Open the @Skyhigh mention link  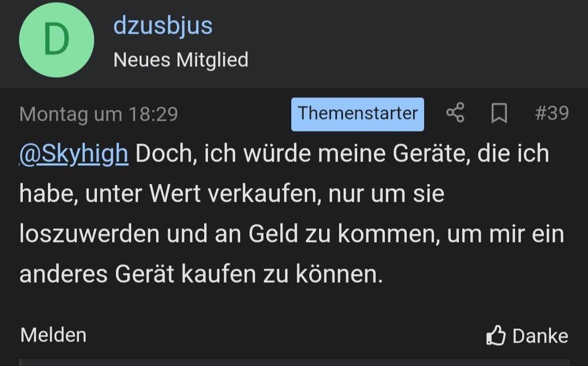tap(74, 154)
